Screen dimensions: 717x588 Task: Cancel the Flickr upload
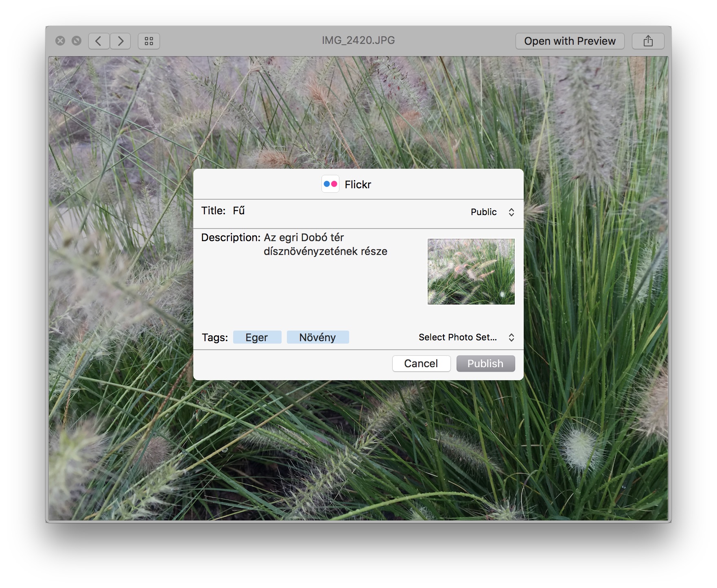click(421, 364)
